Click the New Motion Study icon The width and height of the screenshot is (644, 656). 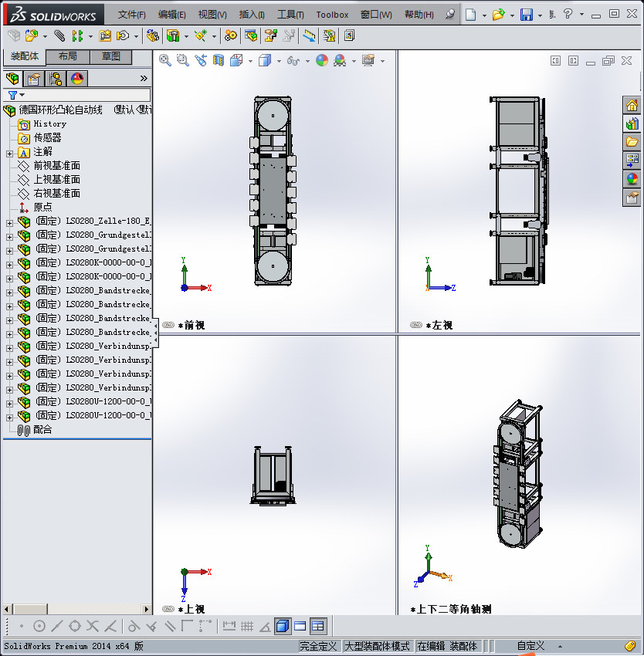point(230,36)
